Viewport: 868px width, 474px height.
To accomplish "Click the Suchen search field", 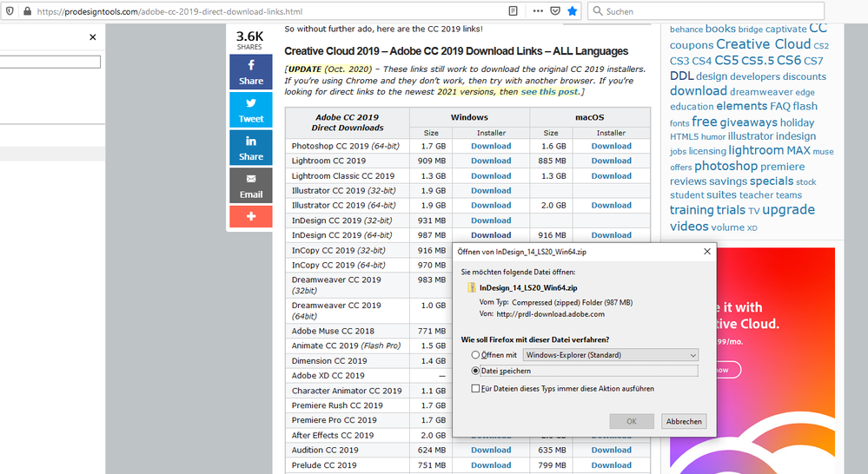I will 706,11.
